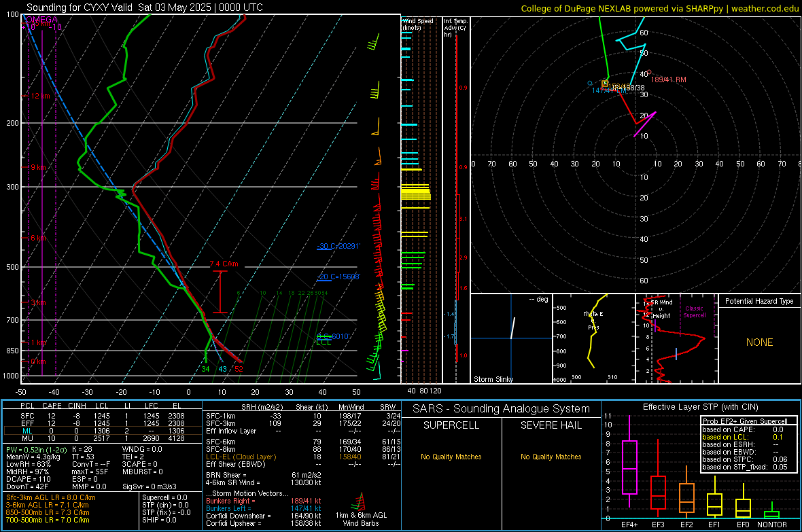Click 'No Quality Matches' under SUPERCELL
802x532 pixels.
pos(451,457)
